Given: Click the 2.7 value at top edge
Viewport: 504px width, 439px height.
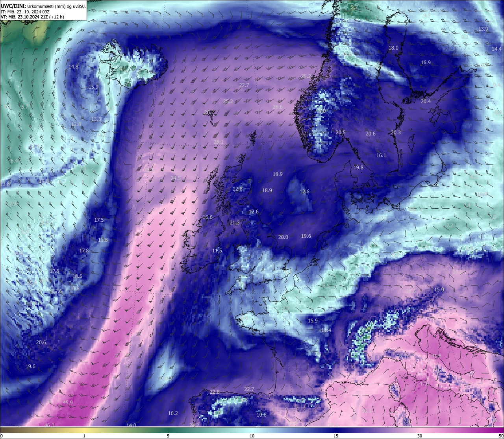Looking at the screenshot, I should (354, 7).
